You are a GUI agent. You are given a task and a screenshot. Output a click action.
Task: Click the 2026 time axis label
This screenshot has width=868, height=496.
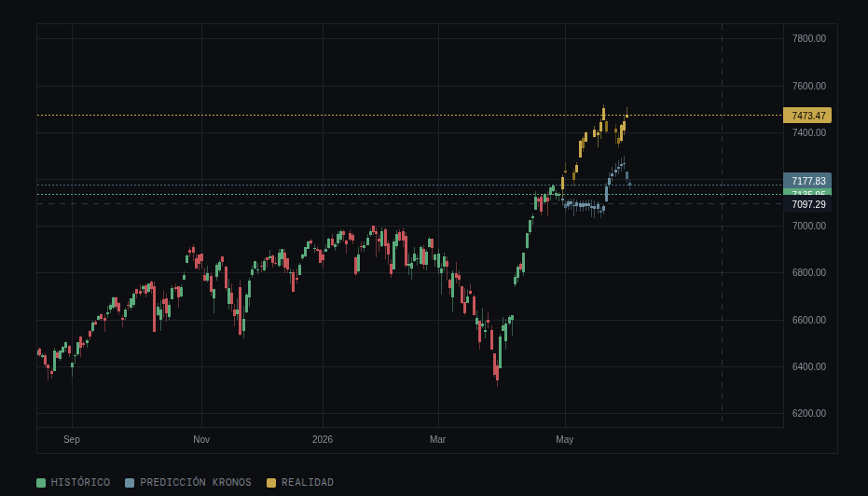tap(323, 439)
